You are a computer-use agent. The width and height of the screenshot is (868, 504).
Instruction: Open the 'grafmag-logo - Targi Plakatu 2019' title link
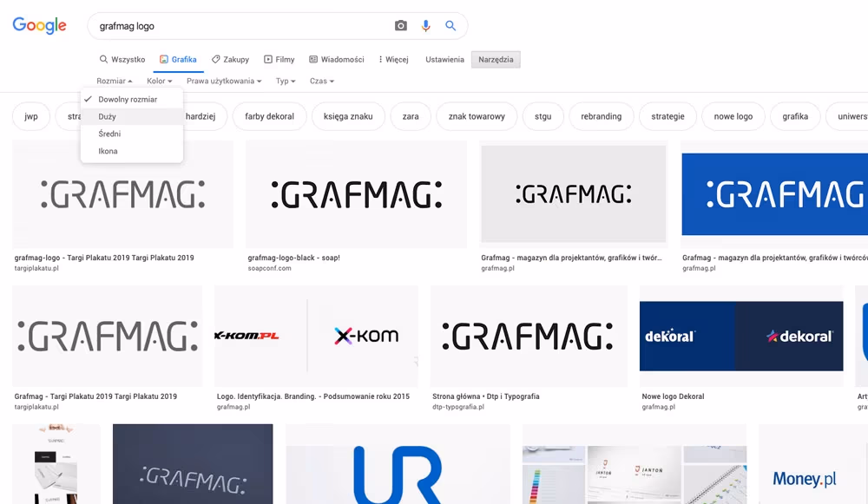pos(104,258)
